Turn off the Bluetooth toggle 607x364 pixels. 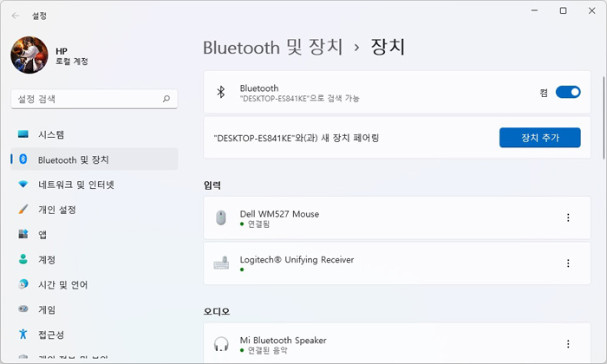coord(568,92)
